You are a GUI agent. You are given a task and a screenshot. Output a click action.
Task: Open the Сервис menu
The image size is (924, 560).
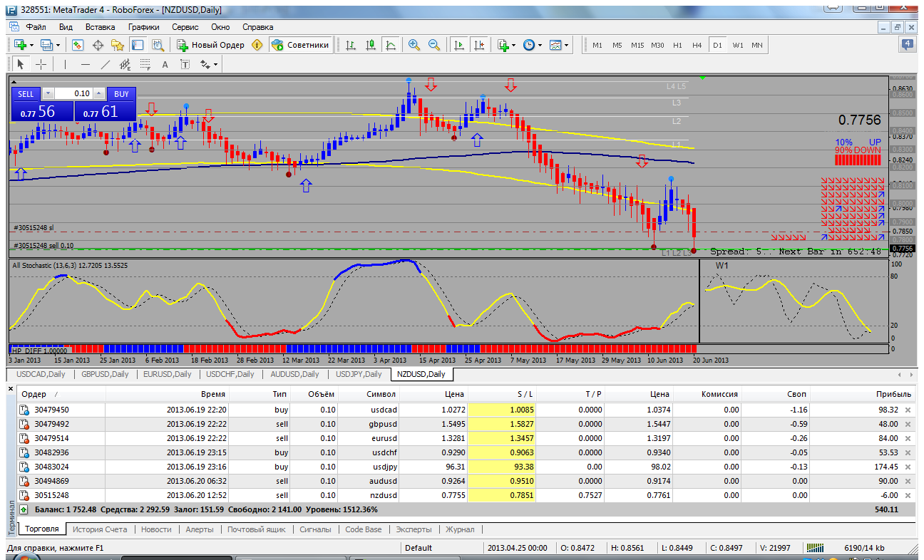tap(185, 26)
